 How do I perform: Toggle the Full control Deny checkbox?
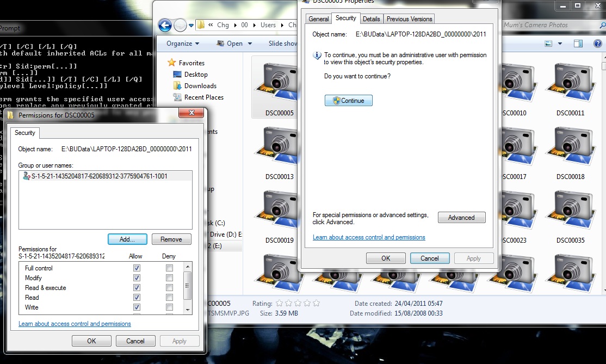point(169,268)
